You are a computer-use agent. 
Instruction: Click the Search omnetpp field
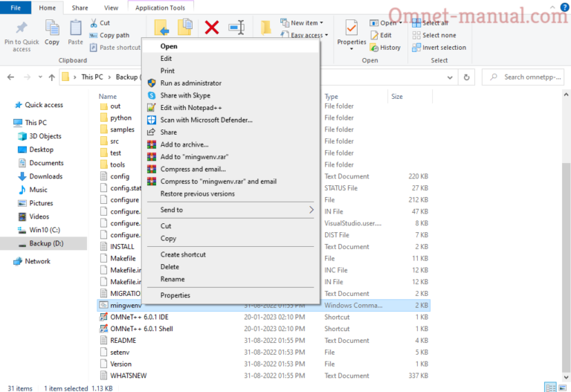tap(523, 77)
